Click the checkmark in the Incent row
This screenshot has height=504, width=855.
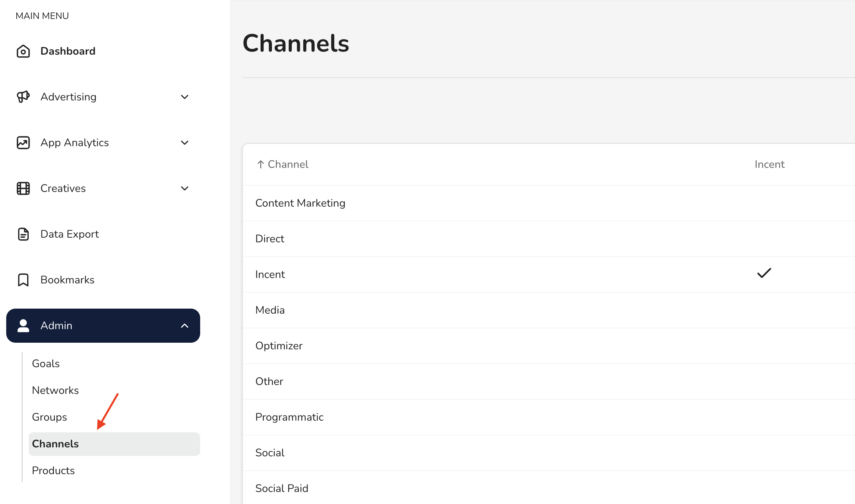[764, 273]
